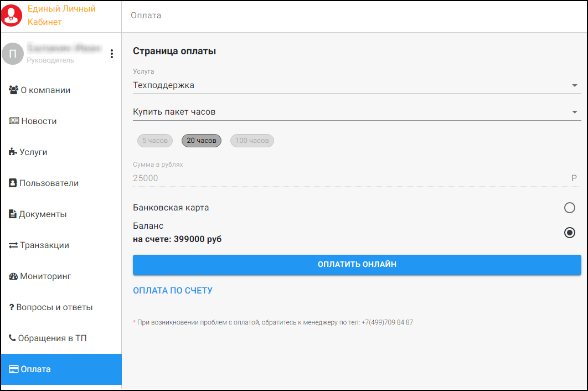The height and width of the screenshot is (391, 588).
Task: Select the 100 часов package toggle
Action: [252, 140]
